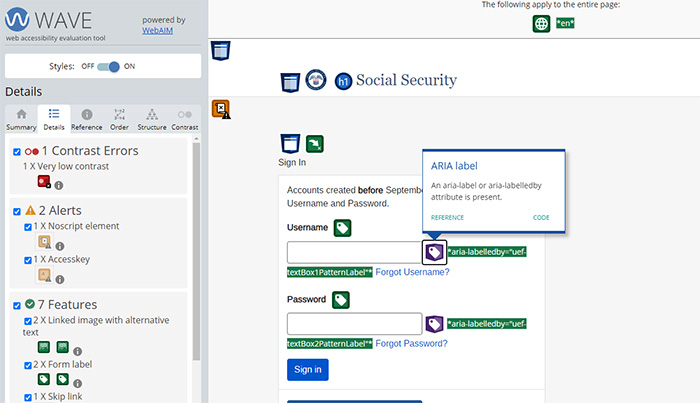
Task: Open the Order tab
Action: pyautogui.click(x=119, y=119)
